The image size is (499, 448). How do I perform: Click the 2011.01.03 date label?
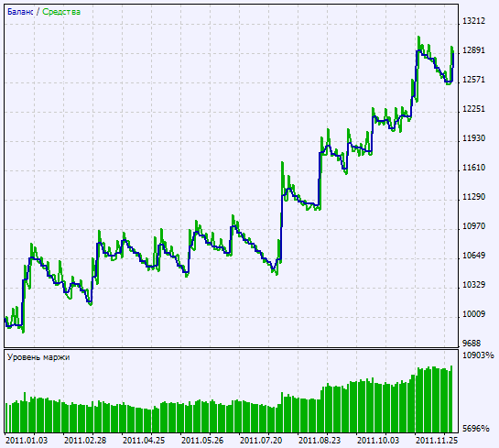[27, 441]
